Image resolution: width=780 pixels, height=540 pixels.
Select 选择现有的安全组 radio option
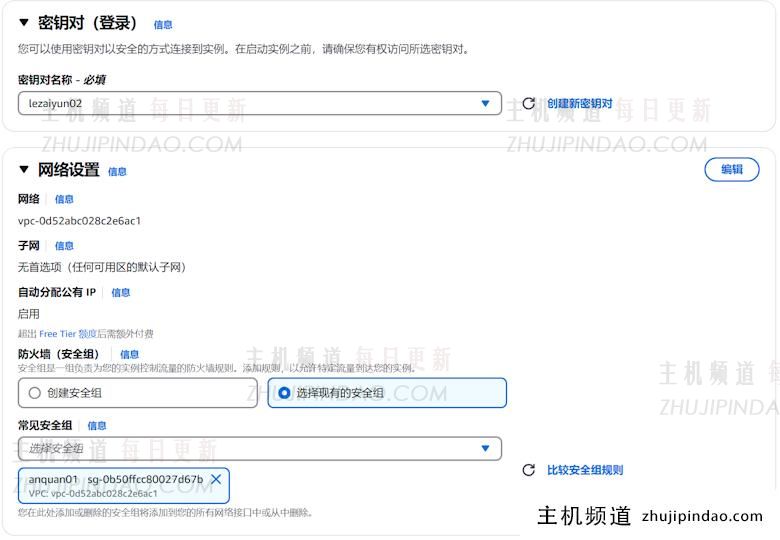(284, 393)
